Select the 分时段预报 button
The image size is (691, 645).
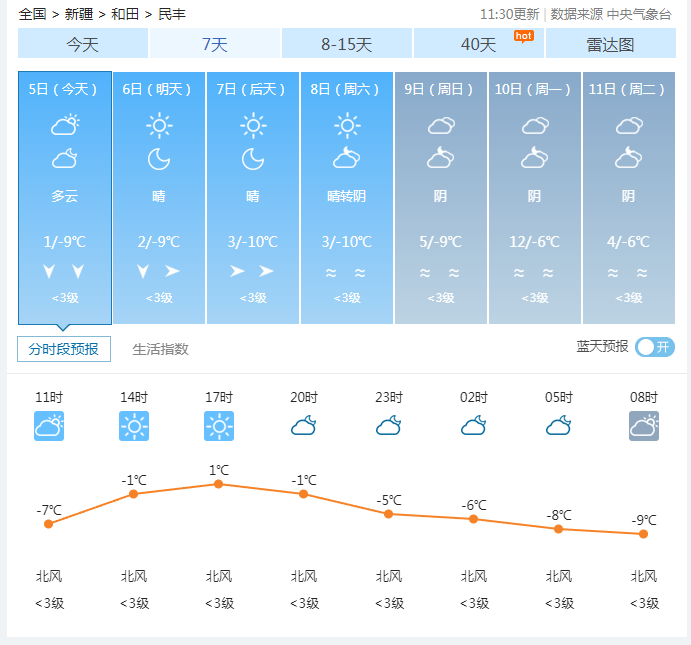(64, 349)
